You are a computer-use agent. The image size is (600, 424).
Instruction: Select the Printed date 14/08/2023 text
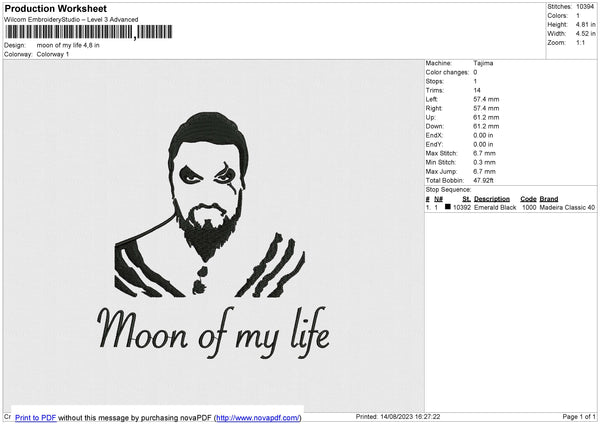pyautogui.click(x=398, y=417)
